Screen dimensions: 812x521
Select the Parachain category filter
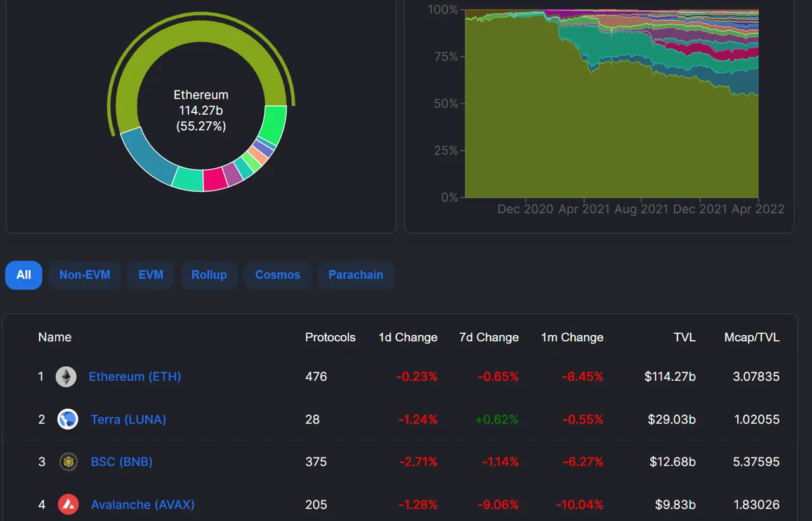pyautogui.click(x=356, y=275)
